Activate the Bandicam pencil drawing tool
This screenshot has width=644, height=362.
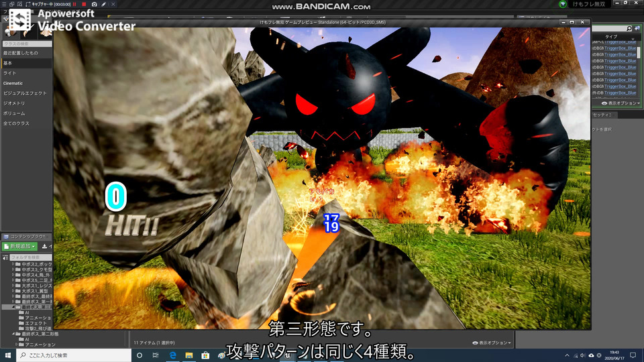(104, 4)
